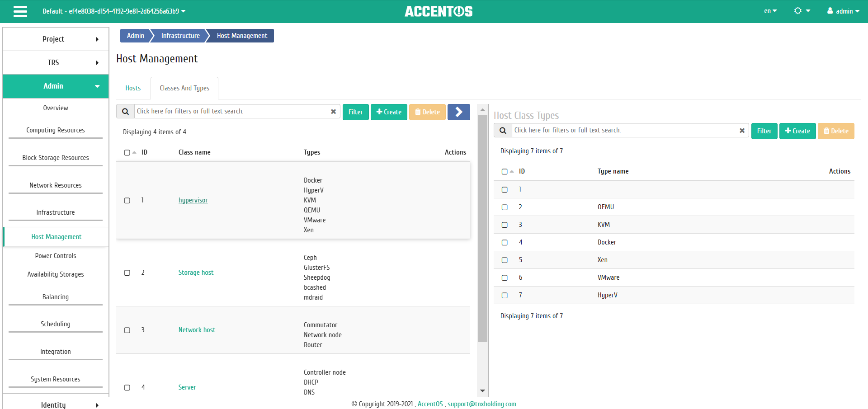Switch to the Hosts tab
The width and height of the screenshot is (868, 409).
(x=133, y=88)
